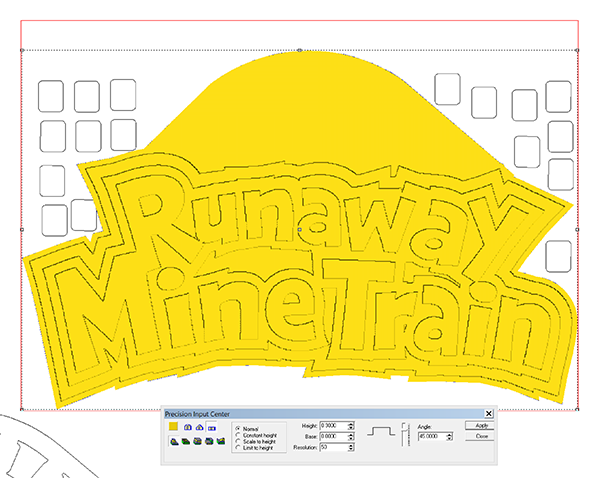Click into the Resolution value field
The width and height of the screenshot is (600, 478).
[334, 447]
